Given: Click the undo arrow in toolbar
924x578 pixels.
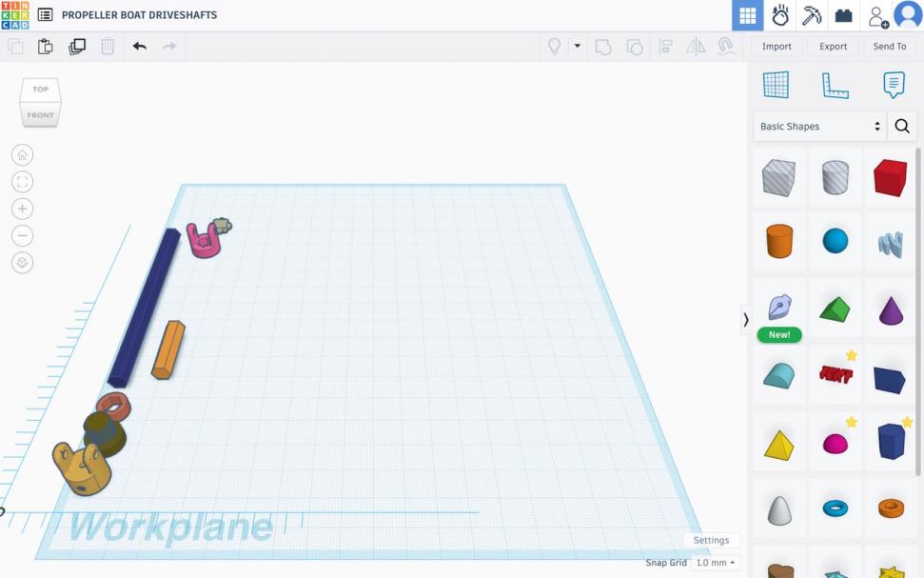Looking at the screenshot, I should 140,46.
